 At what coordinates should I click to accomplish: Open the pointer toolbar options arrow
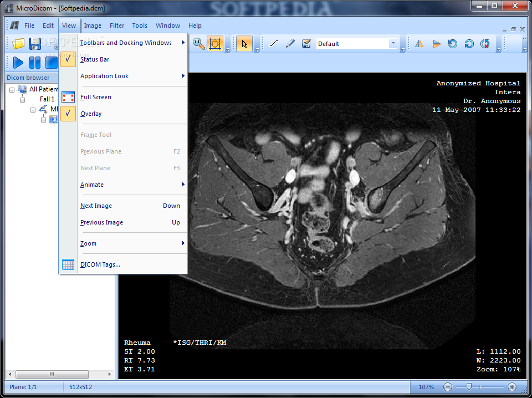[x=257, y=49]
